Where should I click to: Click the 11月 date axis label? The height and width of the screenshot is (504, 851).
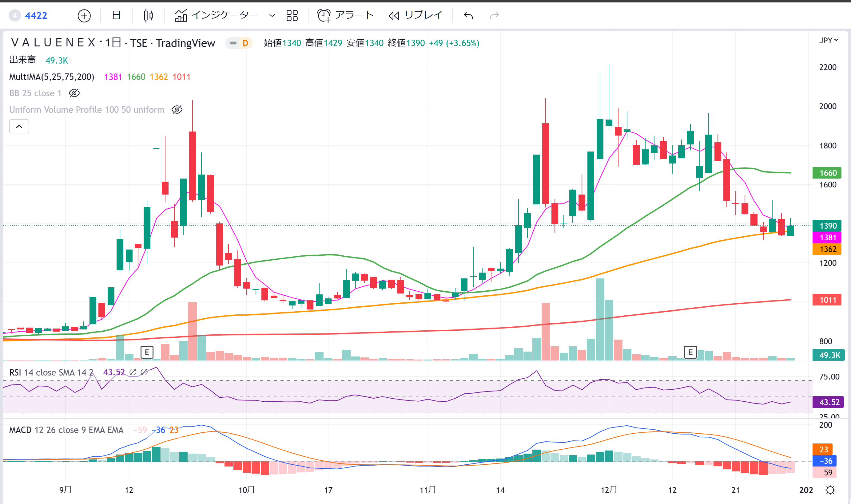click(427, 490)
